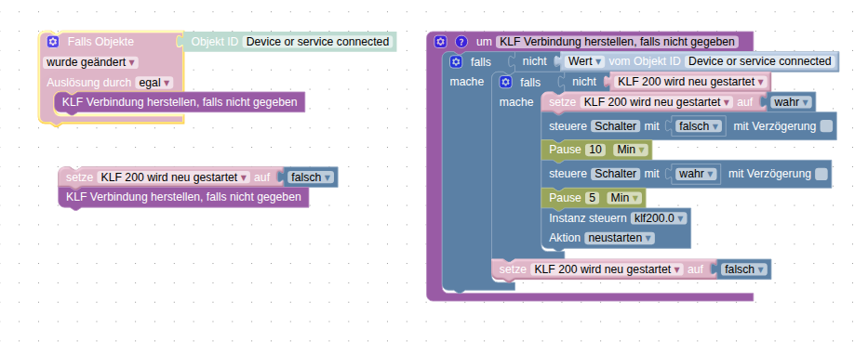Select function call block under standalone setze
Screen dimensions: 868x354
point(183,197)
